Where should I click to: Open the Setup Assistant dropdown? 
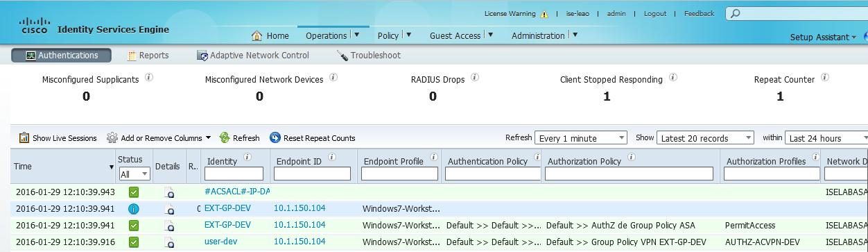[823, 37]
